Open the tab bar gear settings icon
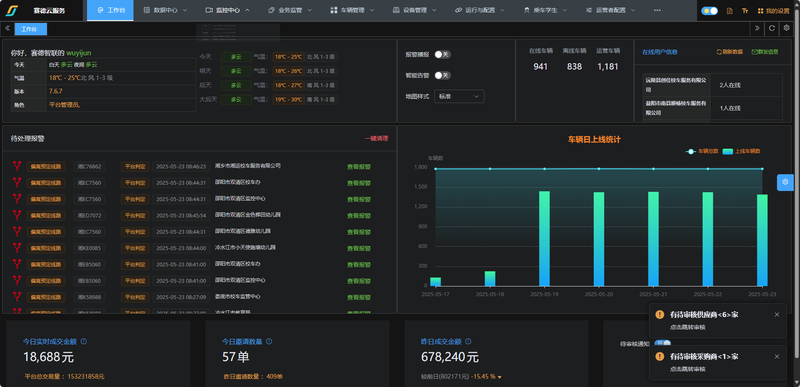This screenshot has height=387, width=800. pos(786,29)
